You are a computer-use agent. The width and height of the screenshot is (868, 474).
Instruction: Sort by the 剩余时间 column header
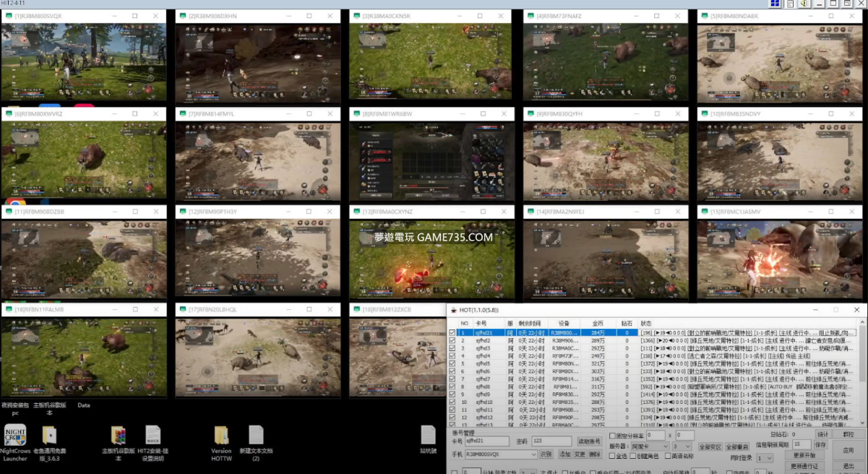530,323
